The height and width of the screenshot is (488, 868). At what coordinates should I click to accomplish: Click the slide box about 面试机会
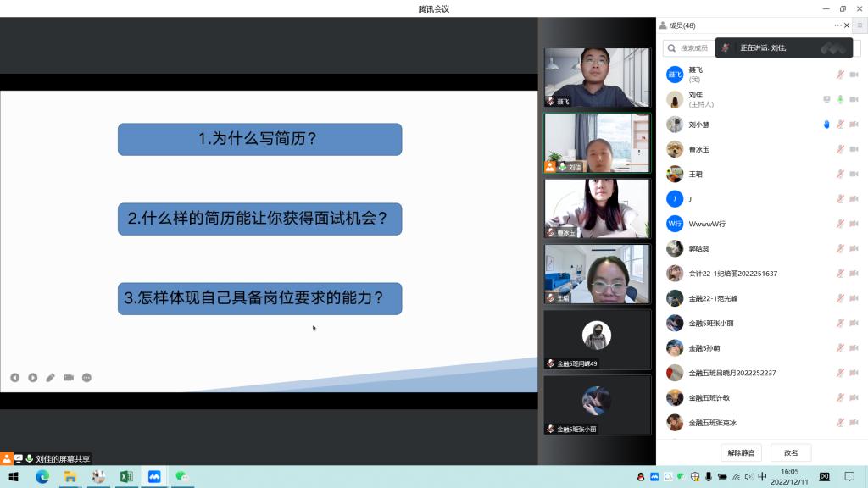coord(259,219)
